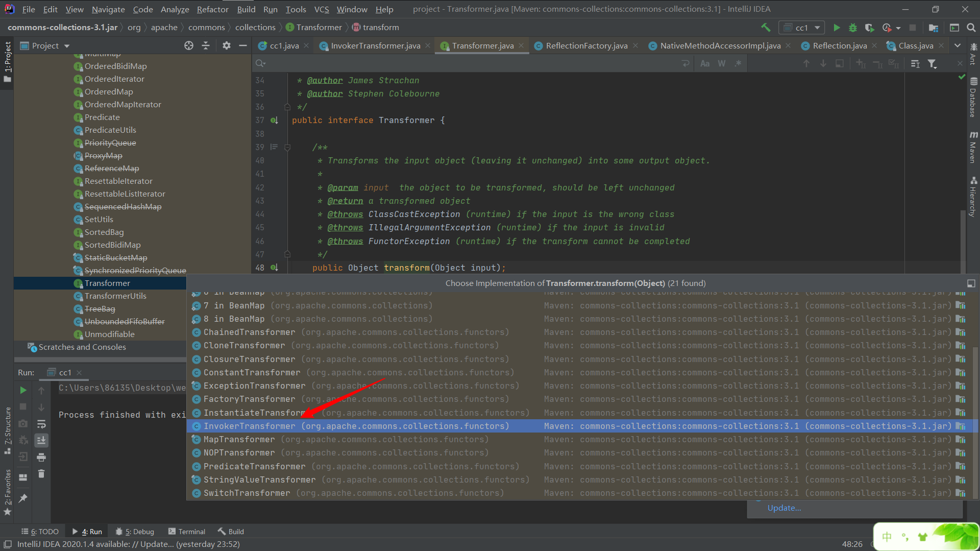Viewport: 980px width, 551px height.
Task: Expand the profiler run dropdown arrow
Action: 898,28
